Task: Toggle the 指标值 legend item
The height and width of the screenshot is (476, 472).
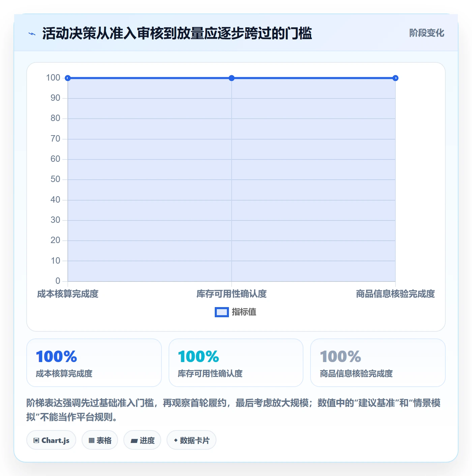Action: point(236,312)
